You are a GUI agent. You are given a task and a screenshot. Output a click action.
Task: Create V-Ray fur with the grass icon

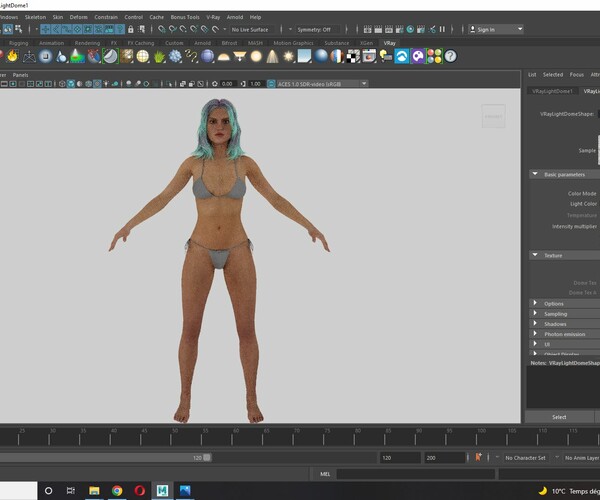coord(159,57)
